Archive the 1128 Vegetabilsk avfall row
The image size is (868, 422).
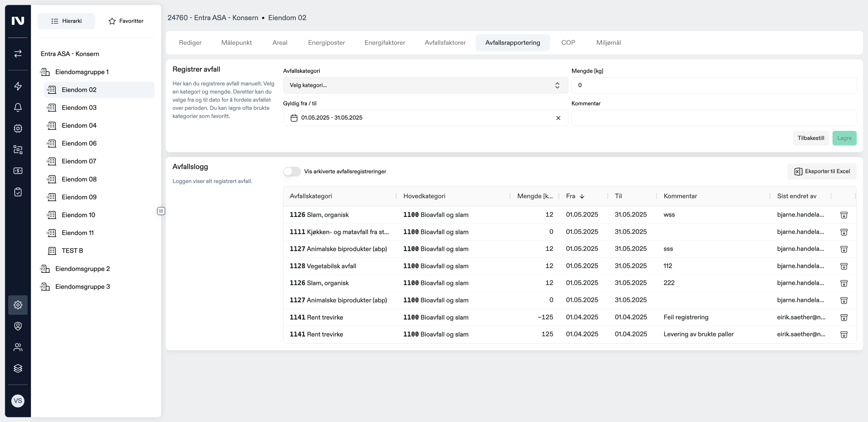tap(844, 266)
